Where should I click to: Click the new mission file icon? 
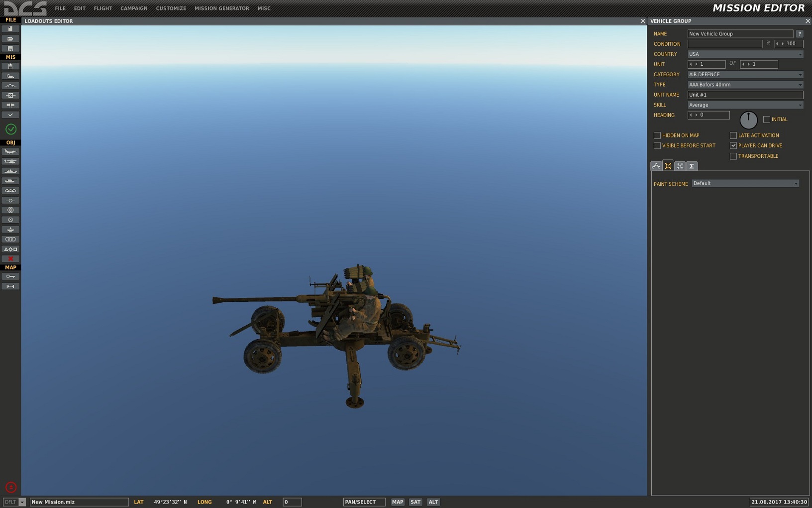pyautogui.click(x=10, y=29)
